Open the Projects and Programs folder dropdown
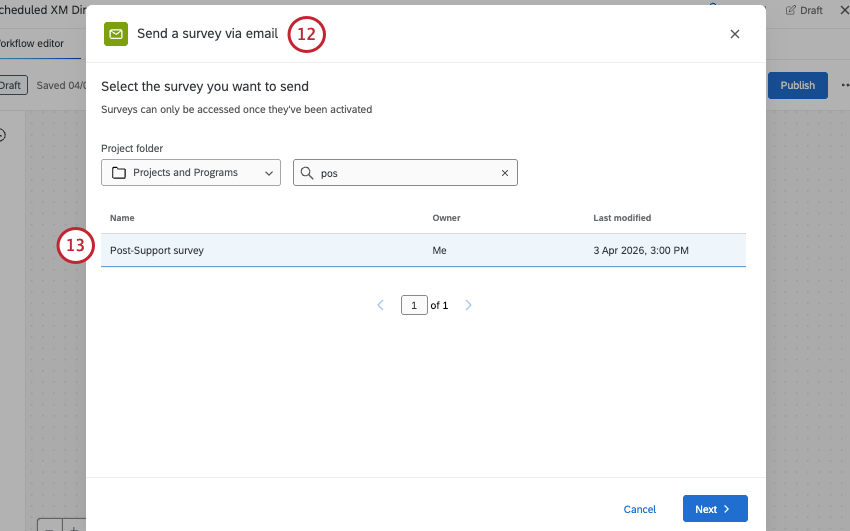 191,172
